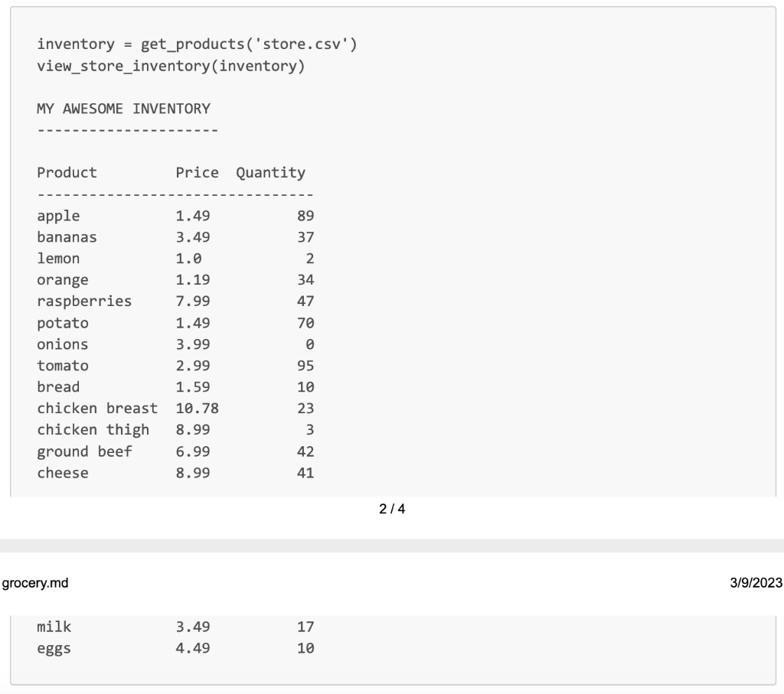Viewport: 784px width, 694px height.
Task: Click the chicken breast price 10.78
Action: click(x=197, y=409)
